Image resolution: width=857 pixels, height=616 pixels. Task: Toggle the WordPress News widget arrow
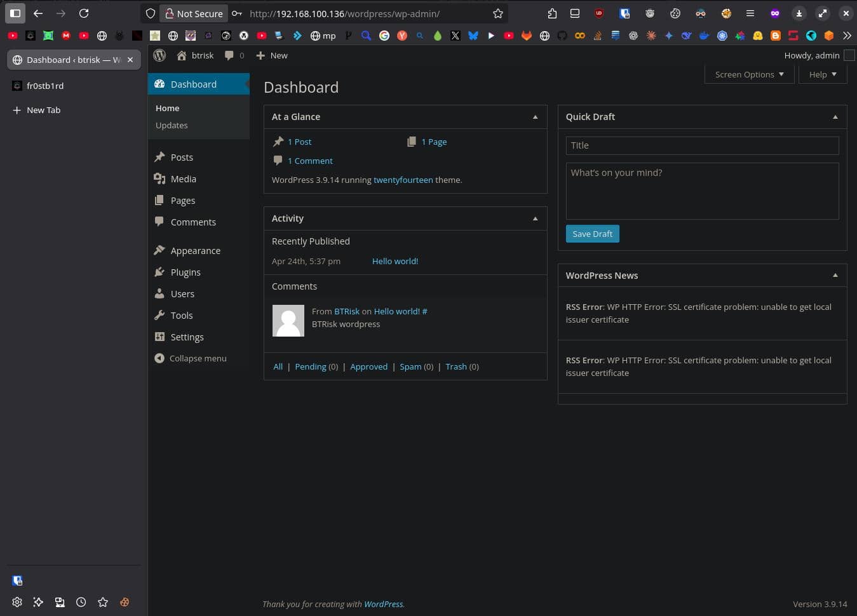click(835, 276)
